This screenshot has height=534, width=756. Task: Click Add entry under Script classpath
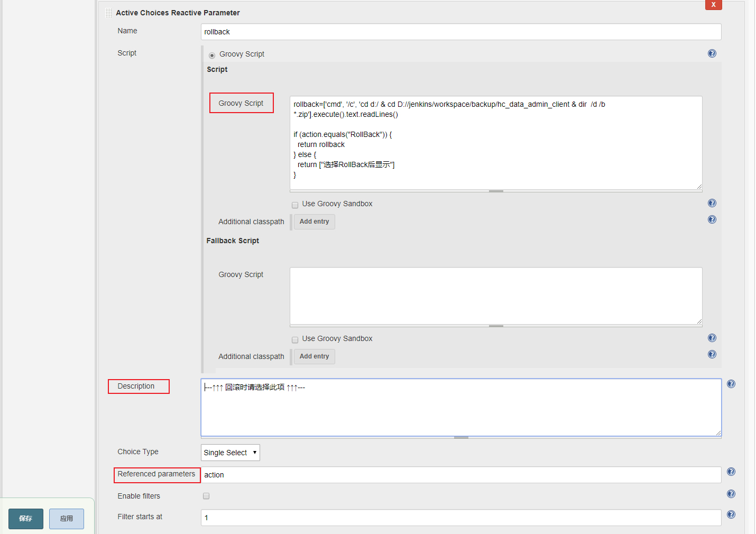pyautogui.click(x=314, y=222)
